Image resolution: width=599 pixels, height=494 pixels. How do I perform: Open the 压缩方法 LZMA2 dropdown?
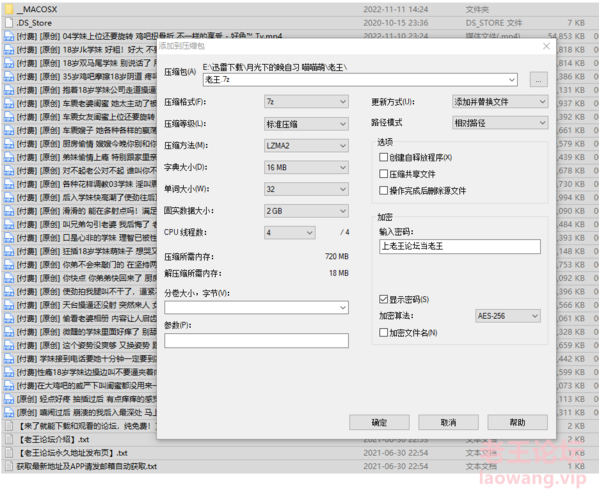coord(306,146)
